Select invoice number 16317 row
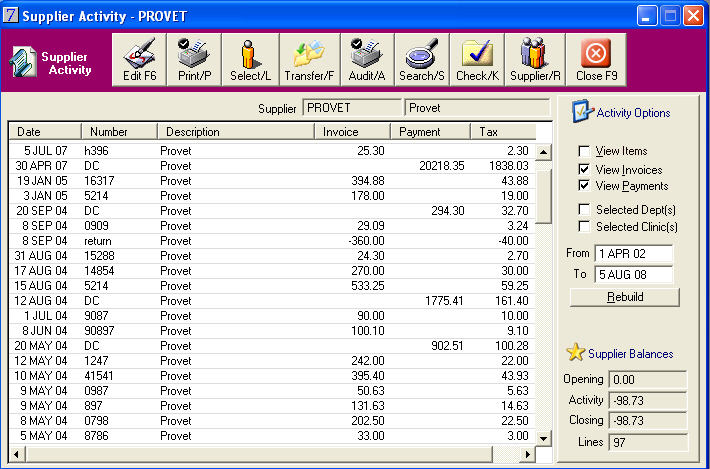Image resolution: width=710 pixels, height=469 pixels. [272, 181]
